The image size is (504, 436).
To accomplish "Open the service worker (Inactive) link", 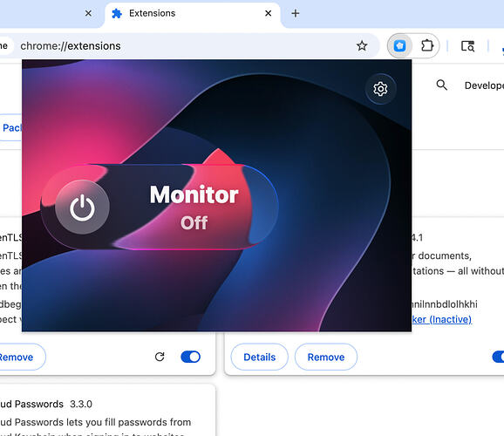I will pos(441,319).
